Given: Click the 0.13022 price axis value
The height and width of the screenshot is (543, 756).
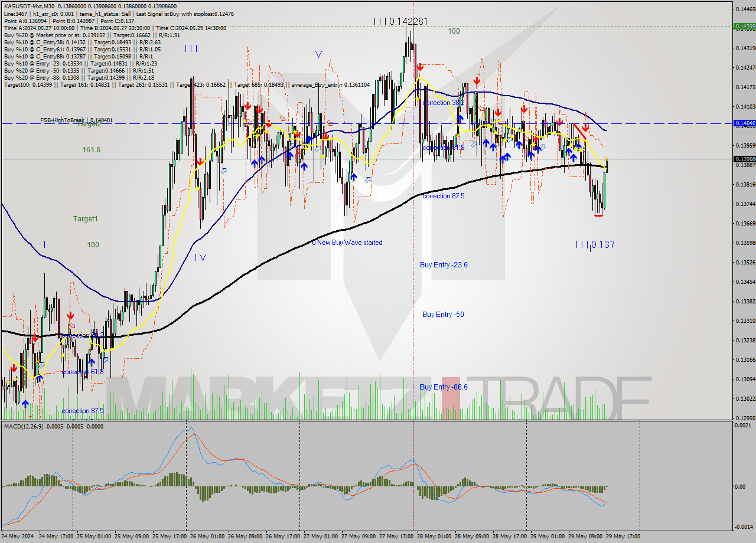Looking at the screenshot, I should (745, 398).
